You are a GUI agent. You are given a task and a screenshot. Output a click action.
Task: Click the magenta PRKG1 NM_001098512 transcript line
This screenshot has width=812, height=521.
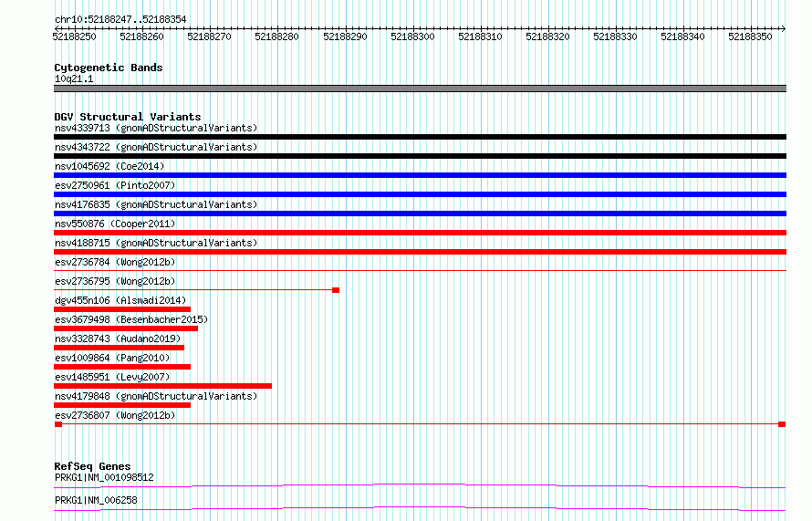[420, 485]
